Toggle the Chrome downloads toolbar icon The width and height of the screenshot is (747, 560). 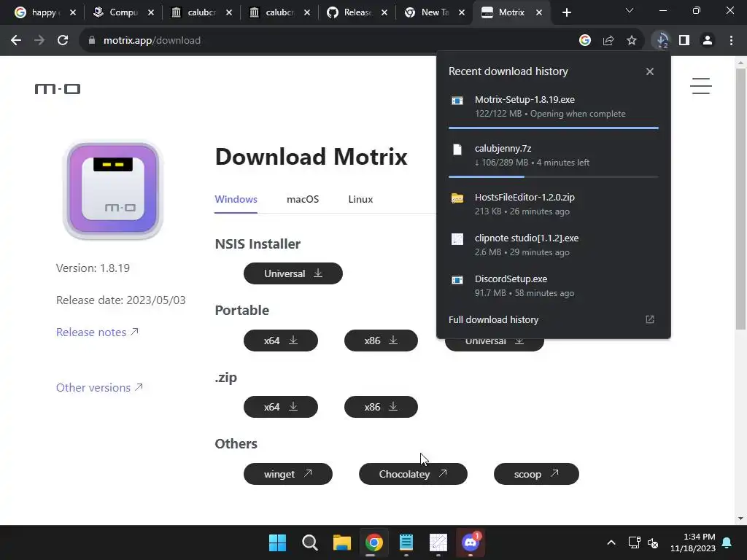tap(662, 41)
